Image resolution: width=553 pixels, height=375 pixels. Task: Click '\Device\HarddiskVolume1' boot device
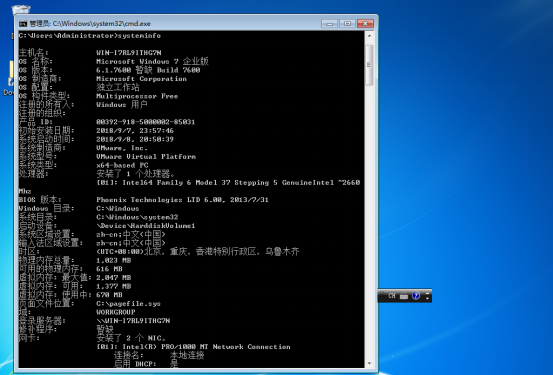pyautogui.click(x=146, y=225)
